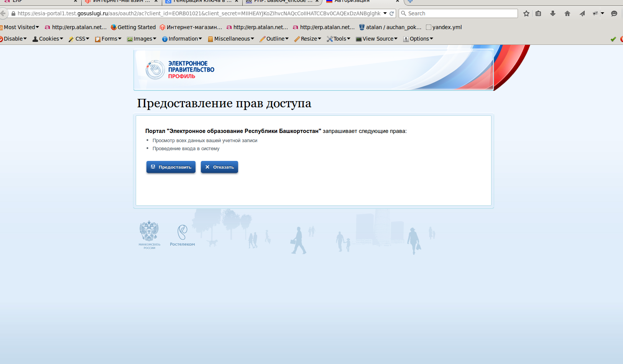Click the Предоставить button
This screenshot has height=364, width=623.
(x=171, y=167)
